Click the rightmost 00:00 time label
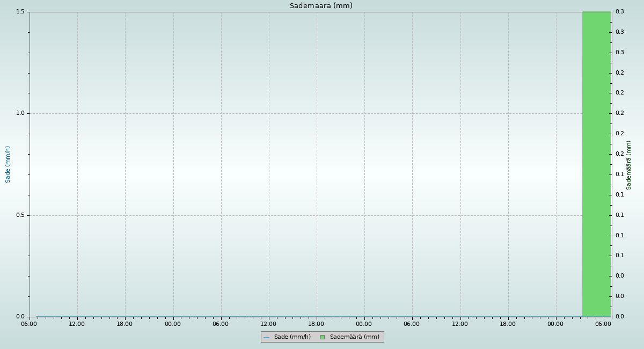 click(556, 324)
